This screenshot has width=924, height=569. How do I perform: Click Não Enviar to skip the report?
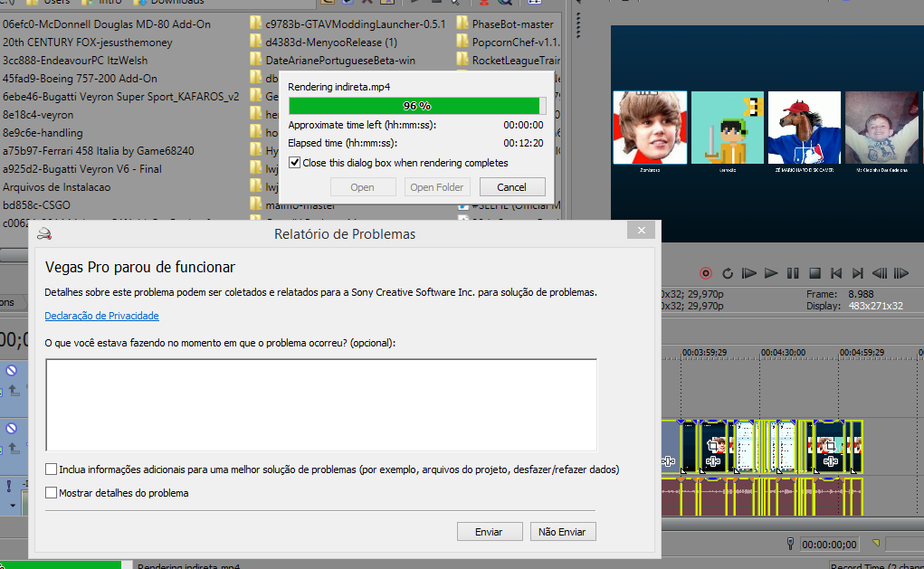pyautogui.click(x=562, y=531)
